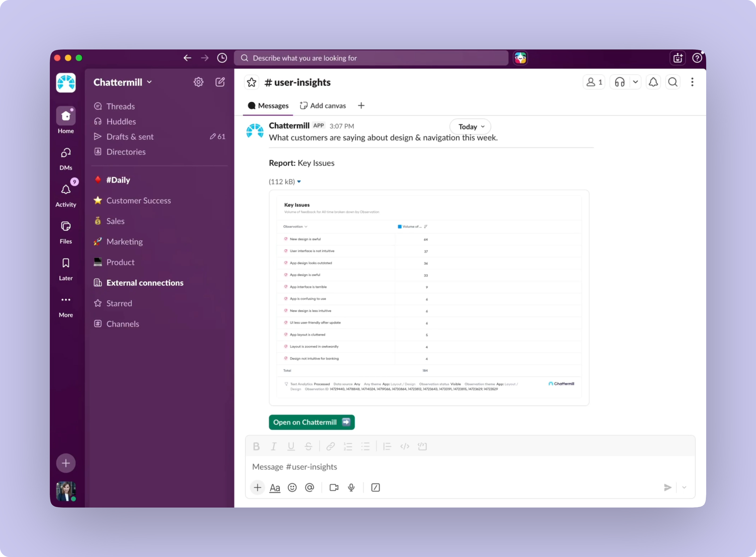This screenshot has width=756, height=557.
Task: Start a huddle with headphones icon
Action: 619,82
